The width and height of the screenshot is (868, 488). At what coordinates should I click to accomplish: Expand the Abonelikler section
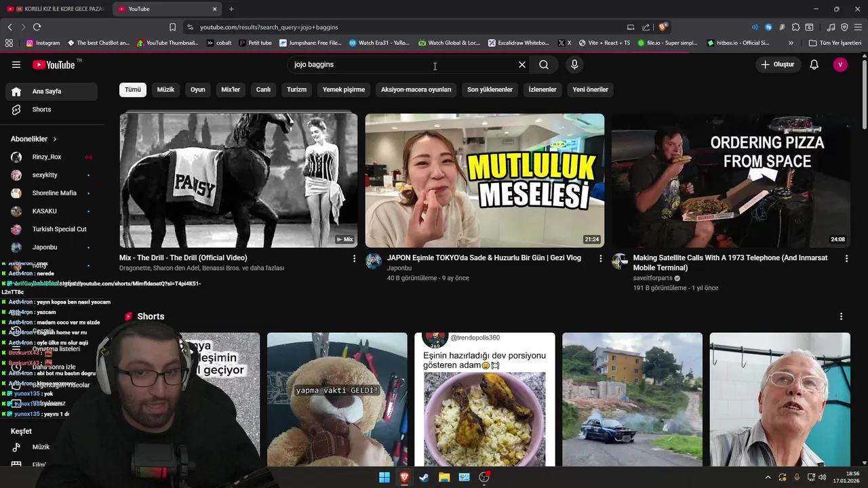(x=34, y=139)
